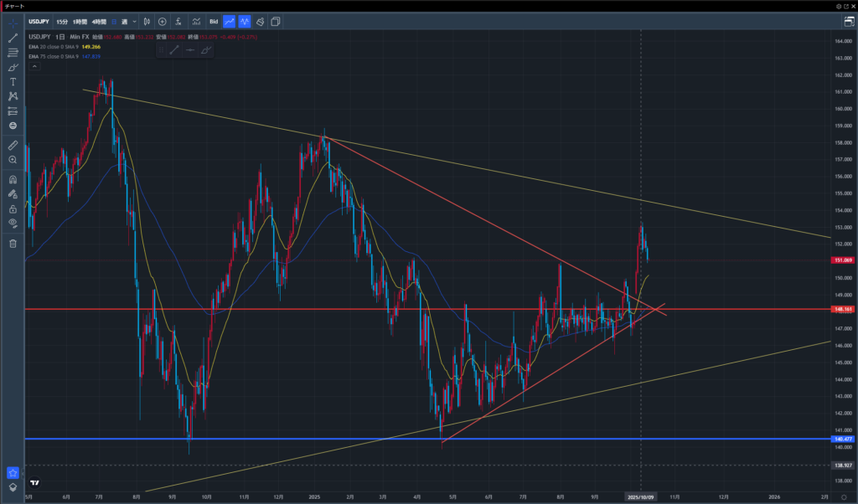Pick the ruler measure tool
The height and width of the screenshot is (504, 858).
coord(13,145)
